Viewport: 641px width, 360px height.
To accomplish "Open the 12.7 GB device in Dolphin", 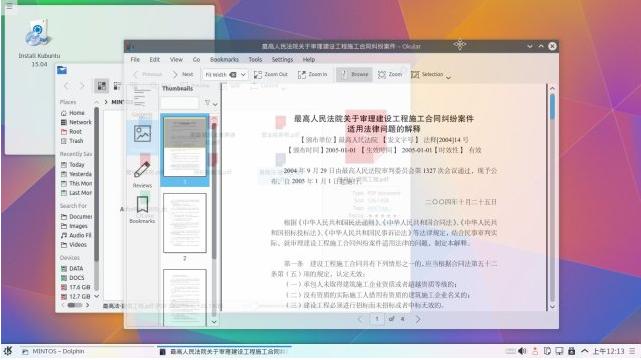I will (76, 297).
